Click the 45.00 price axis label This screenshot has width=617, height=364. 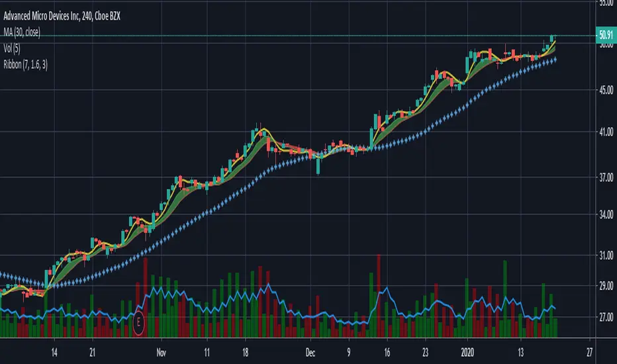click(606, 90)
